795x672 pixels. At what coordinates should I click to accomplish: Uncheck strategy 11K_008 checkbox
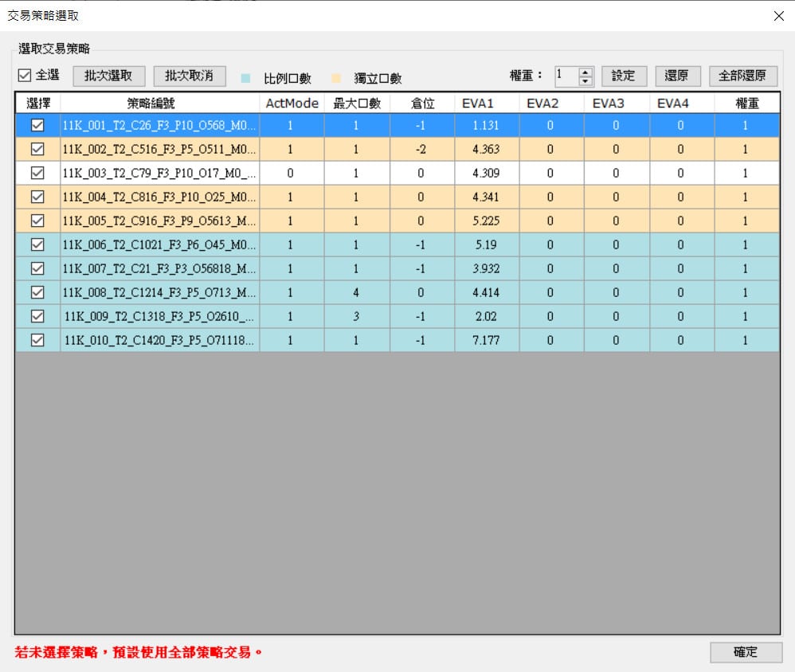tap(37, 292)
